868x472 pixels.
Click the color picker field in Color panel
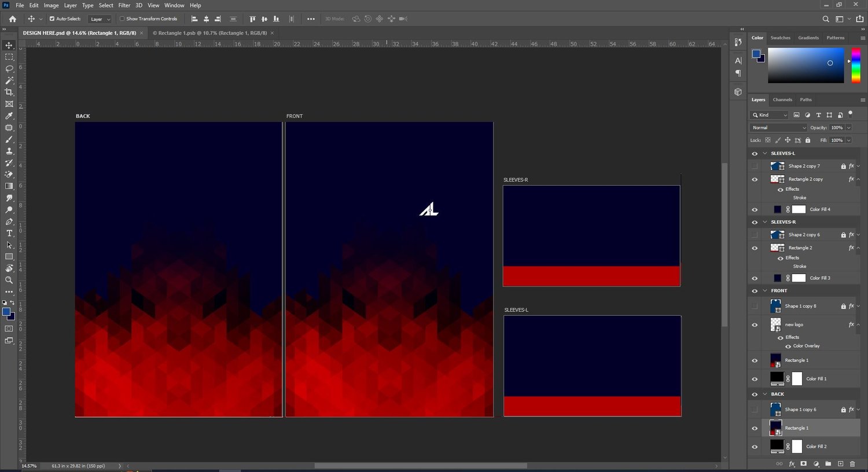point(806,65)
